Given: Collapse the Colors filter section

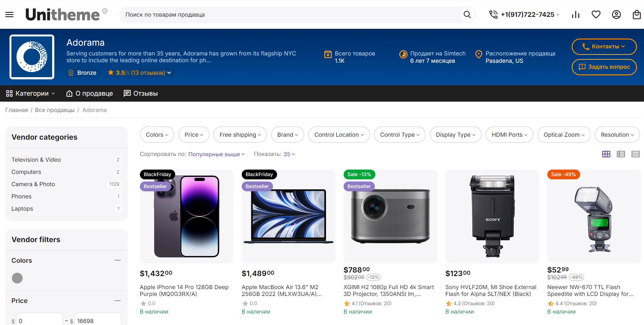Looking at the screenshot, I should pyautogui.click(x=118, y=260).
